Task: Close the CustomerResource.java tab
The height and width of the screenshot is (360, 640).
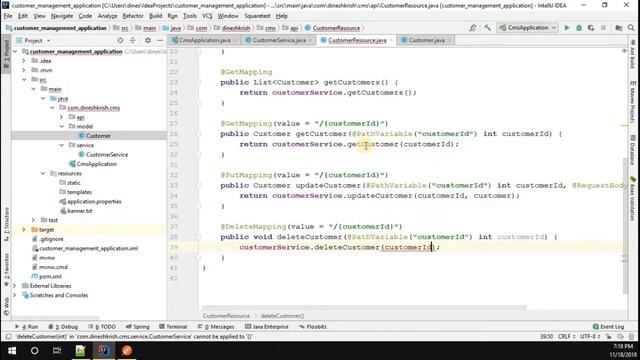Action: tap(391, 40)
